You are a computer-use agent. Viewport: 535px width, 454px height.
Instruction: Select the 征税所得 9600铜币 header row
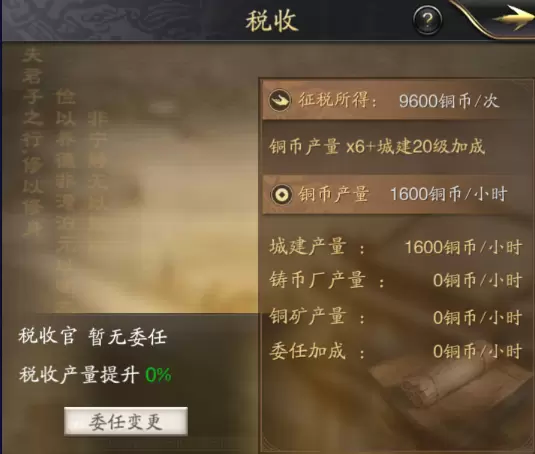click(x=397, y=100)
